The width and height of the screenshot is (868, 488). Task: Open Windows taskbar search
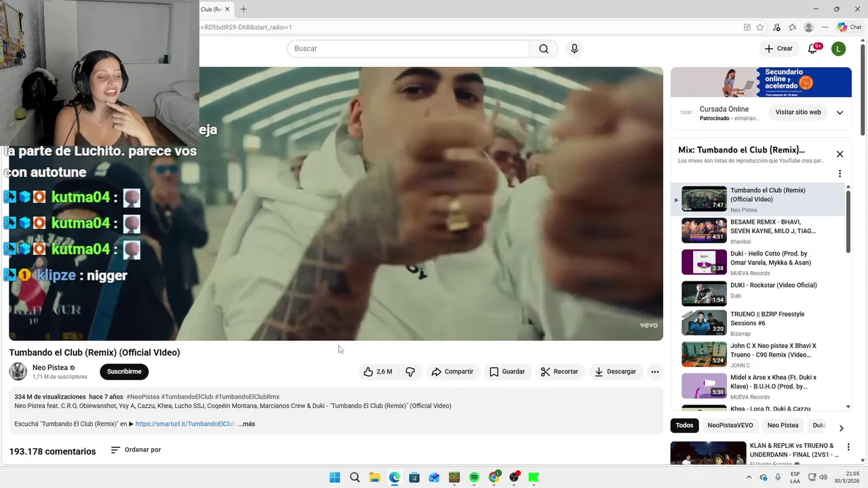click(355, 477)
